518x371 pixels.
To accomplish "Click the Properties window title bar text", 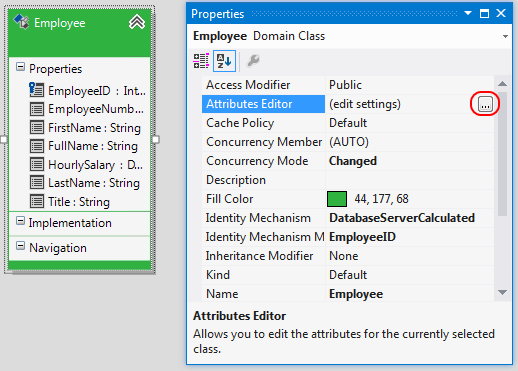I will [x=218, y=14].
